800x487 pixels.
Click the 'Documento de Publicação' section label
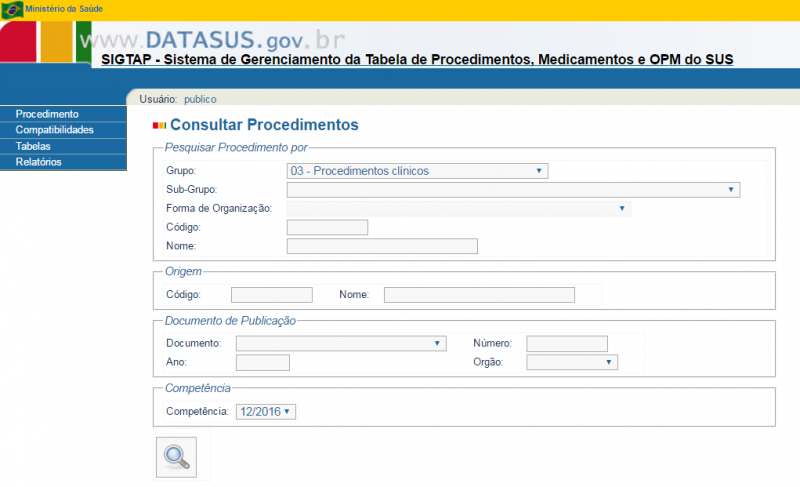click(230, 321)
